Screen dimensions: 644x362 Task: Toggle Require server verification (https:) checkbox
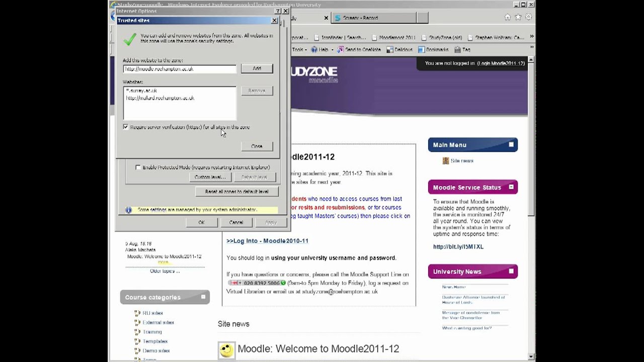point(126,127)
